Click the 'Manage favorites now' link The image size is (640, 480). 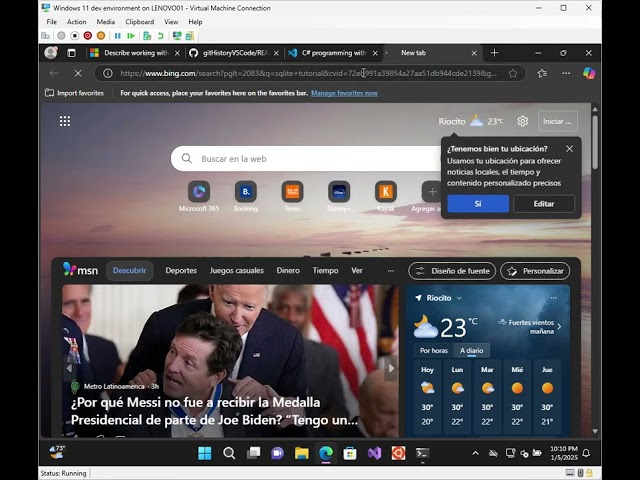point(344,93)
